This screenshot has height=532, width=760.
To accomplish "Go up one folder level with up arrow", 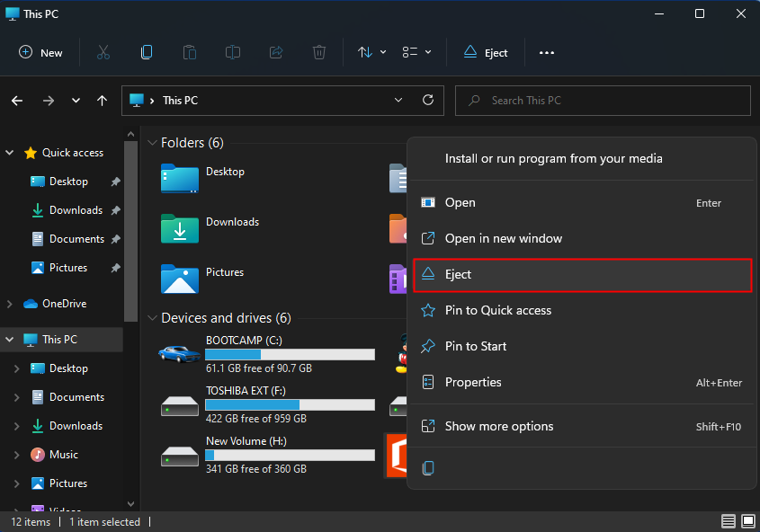I will pos(103,101).
